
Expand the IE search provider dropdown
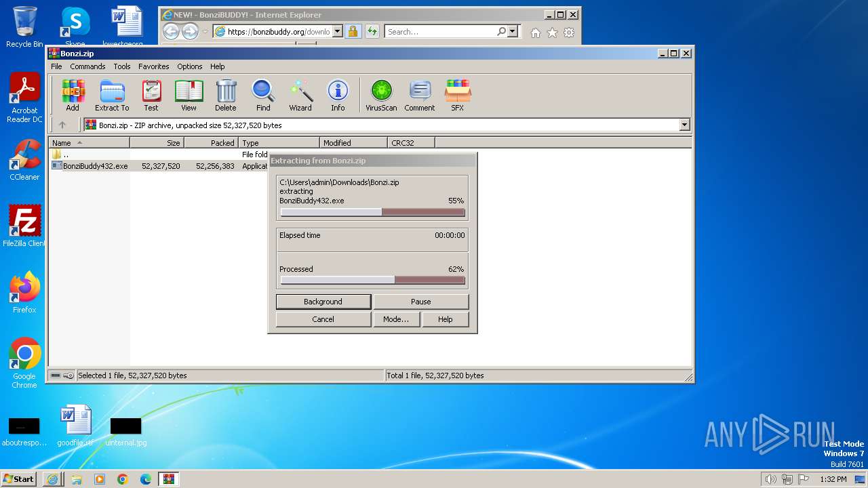coord(512,32)
